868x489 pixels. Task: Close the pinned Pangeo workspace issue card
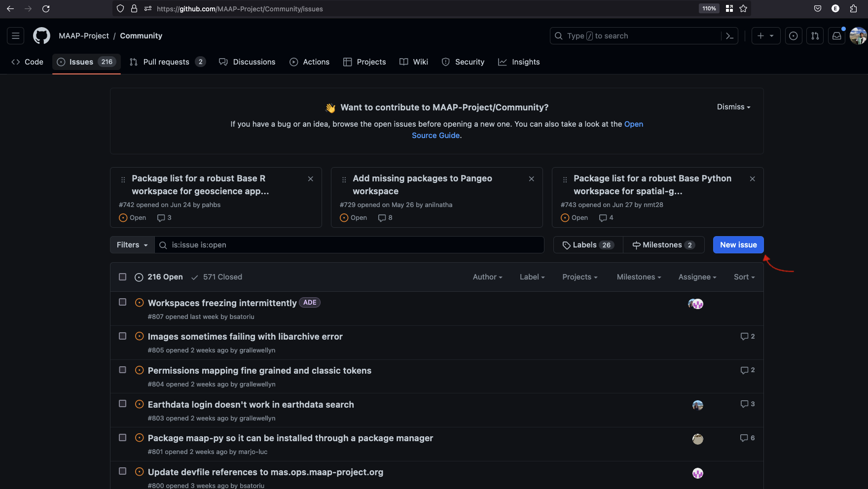(x=532, y=179)
